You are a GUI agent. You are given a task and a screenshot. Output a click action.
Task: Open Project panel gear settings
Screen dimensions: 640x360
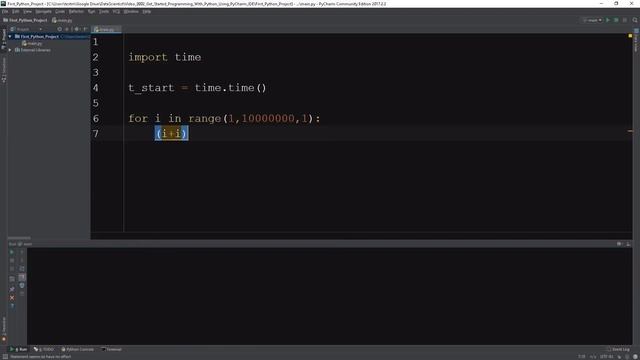tap(77, 29)
